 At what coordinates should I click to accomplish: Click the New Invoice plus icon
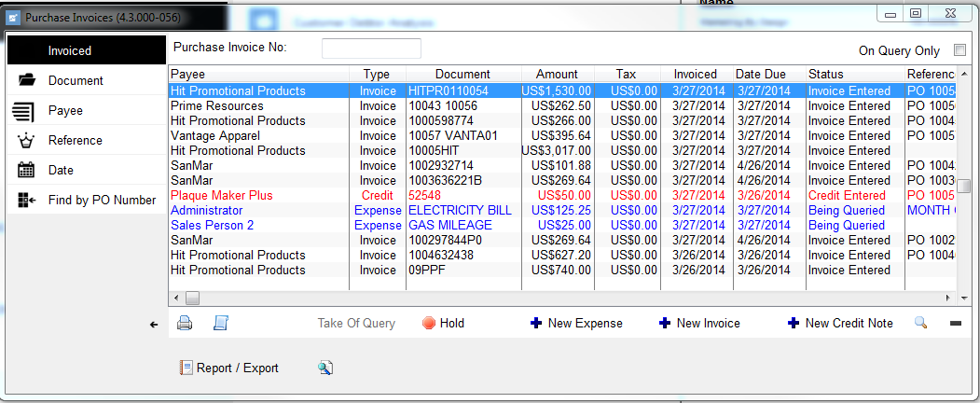[665, 323]
